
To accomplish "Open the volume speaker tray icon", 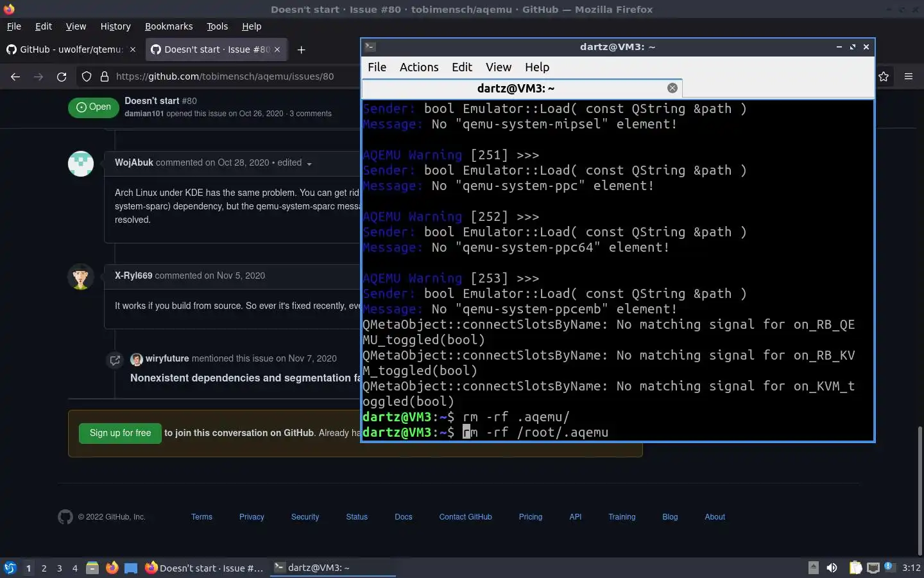I will tap(832, 568).
